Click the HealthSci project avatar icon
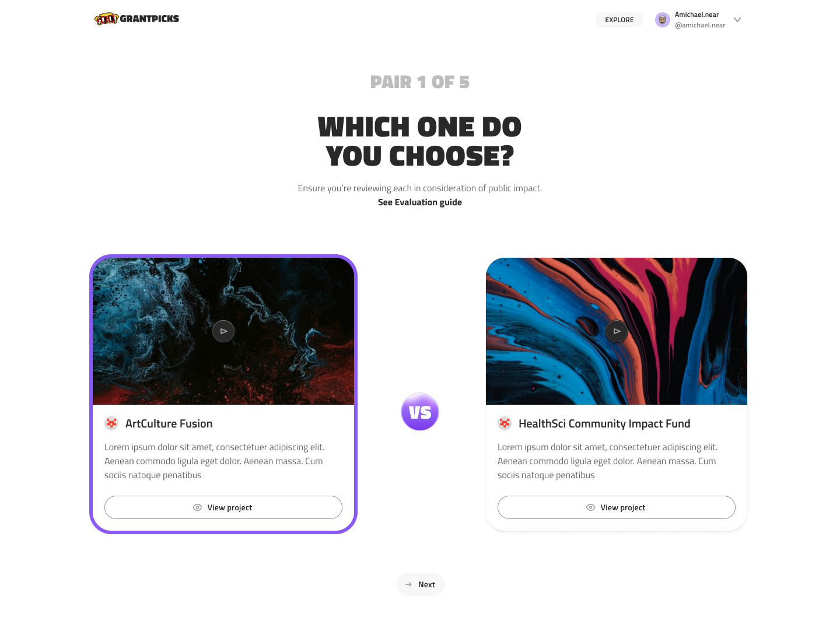The image size is (840, 624). [x=505, y=423]
